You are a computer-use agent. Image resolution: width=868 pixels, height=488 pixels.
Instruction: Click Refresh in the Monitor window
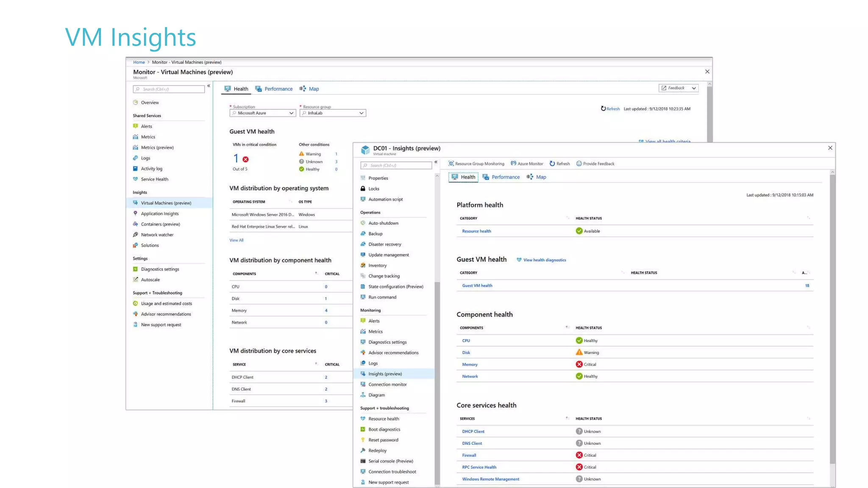(x=610, y=109)
